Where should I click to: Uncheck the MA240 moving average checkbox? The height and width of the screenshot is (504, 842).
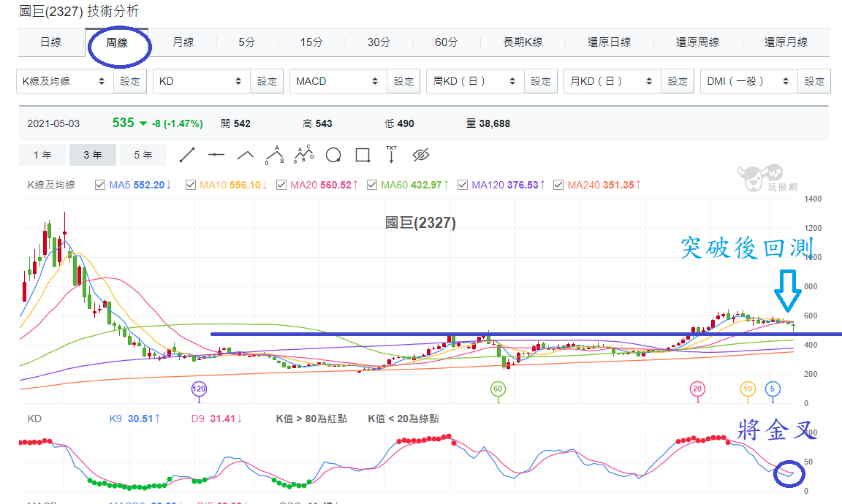pyautogui.click(x=558, y=186)
